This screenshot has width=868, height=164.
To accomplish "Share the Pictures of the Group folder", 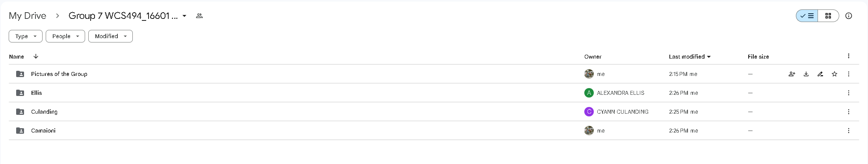I will (792, 74).
